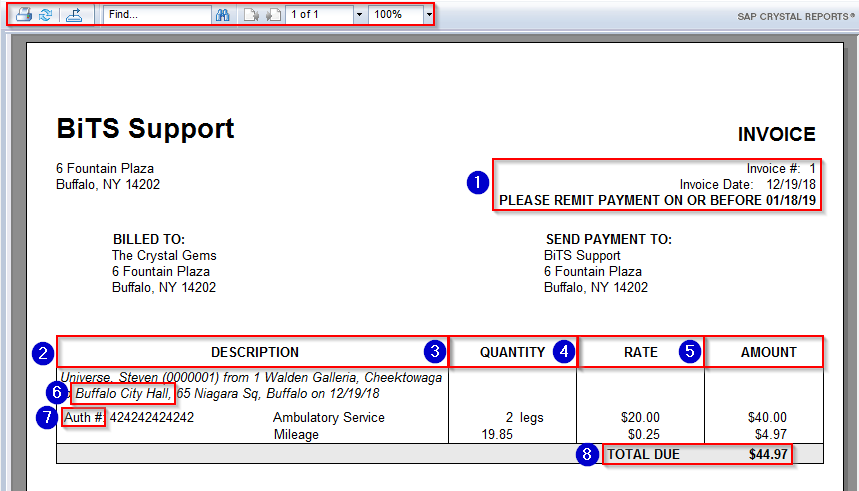Click the 'Ambulatory Service' line item
The image size is (859, 491).
329,418
